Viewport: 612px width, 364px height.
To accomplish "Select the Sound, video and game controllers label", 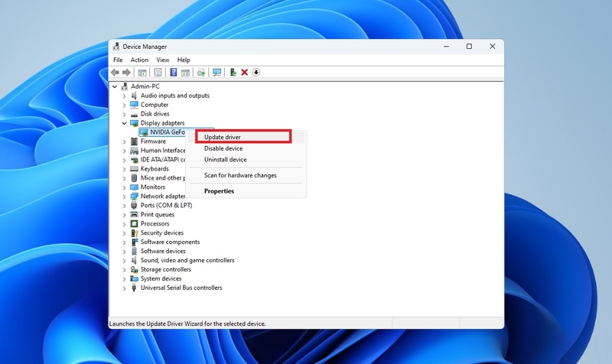I will point(187,260).
